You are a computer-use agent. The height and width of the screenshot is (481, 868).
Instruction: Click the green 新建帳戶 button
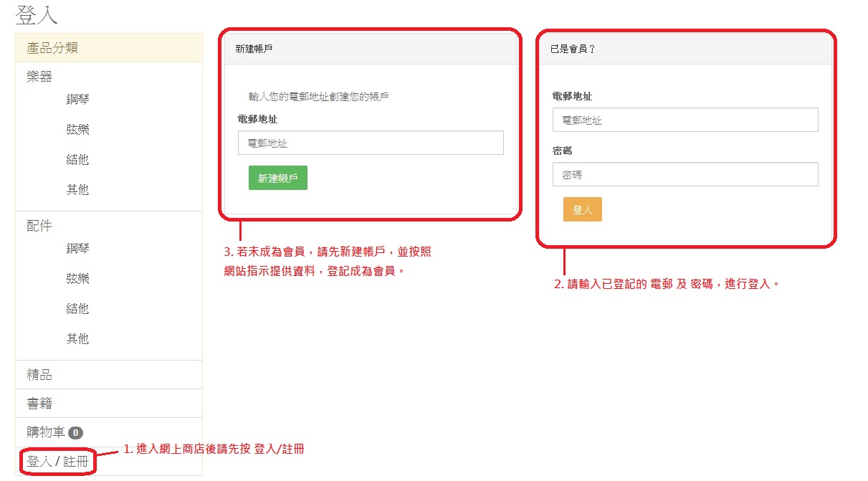[x=277, y=178]
